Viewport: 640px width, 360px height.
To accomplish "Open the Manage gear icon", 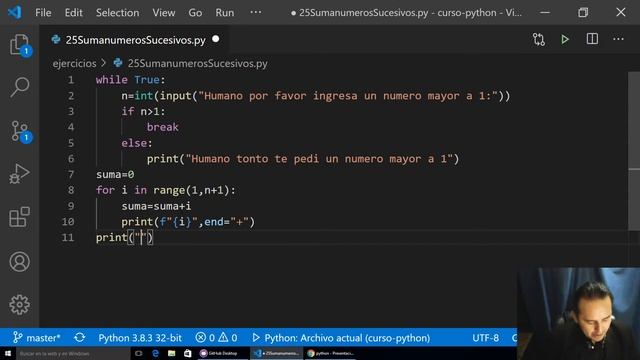I will [x=19, y=304].
